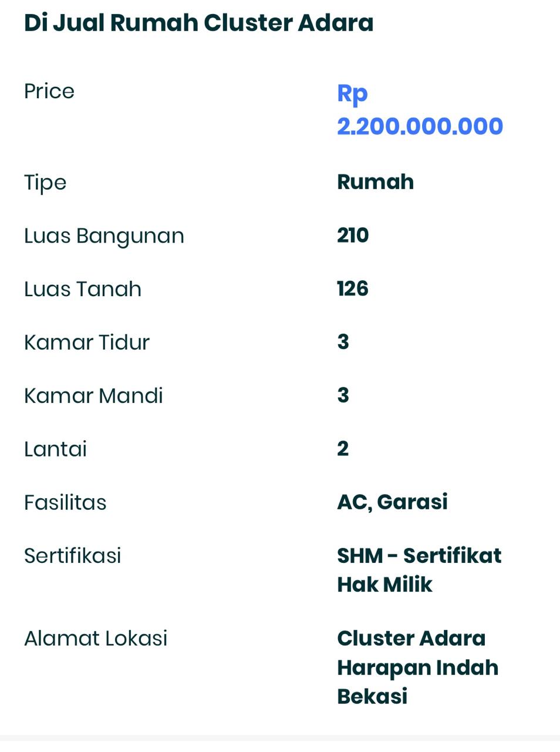The height and width of the screenshot is (752, 560).
Task: Click the 210 building area value
Action: pos(353,235)
